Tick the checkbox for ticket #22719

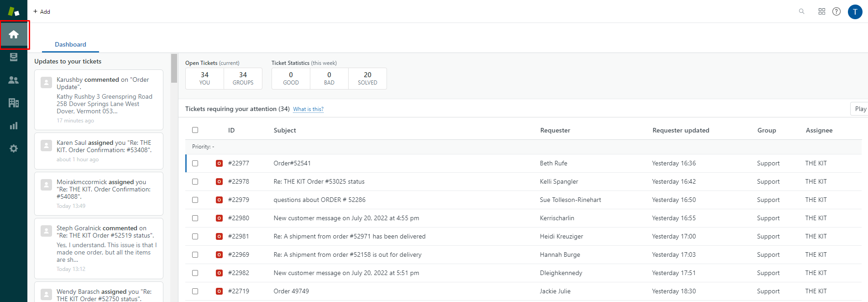click(195, 291)
